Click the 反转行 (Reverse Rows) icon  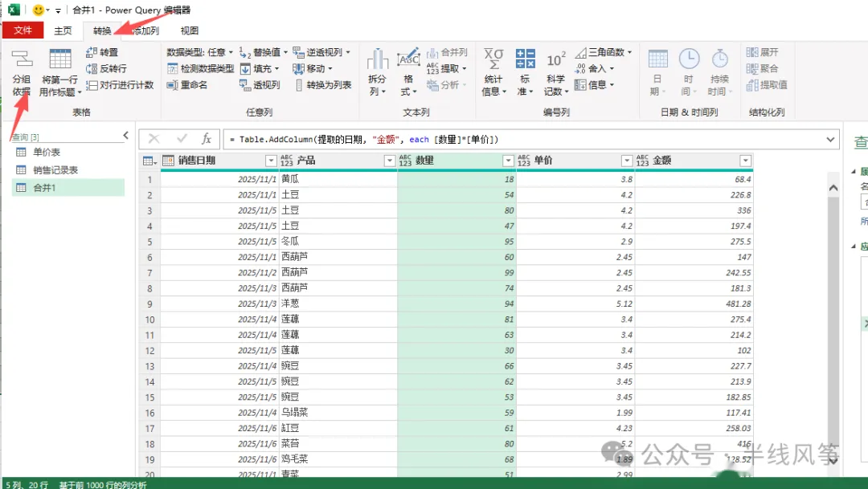92,68
